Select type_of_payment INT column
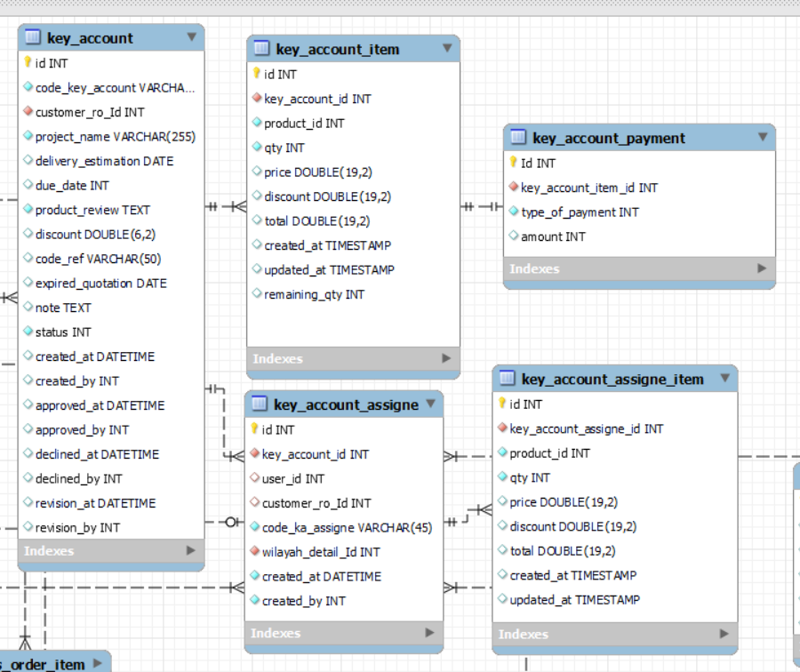Viewport: 800px width, 672px height. [580, 212]
